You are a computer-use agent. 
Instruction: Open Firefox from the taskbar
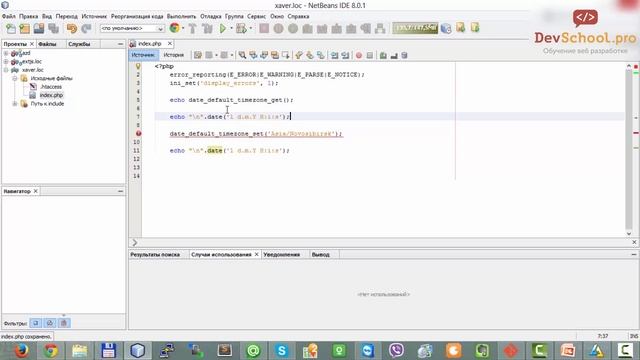[21, 351]
